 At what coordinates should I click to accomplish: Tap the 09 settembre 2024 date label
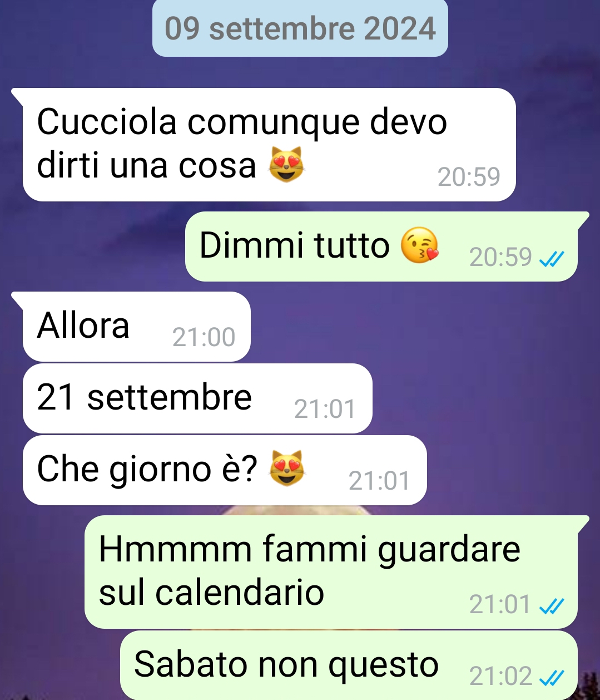point(300,28)
